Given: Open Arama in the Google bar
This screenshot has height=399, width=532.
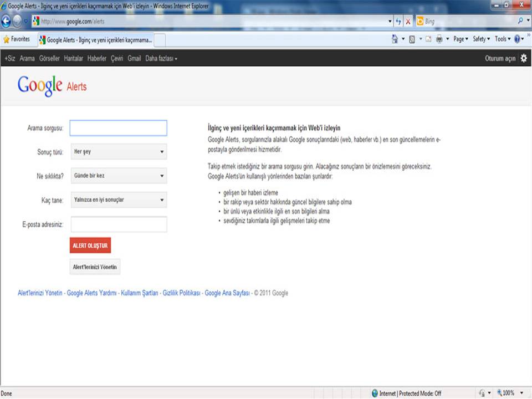Looking at the screenshot, I should click(x=27, y=58).
